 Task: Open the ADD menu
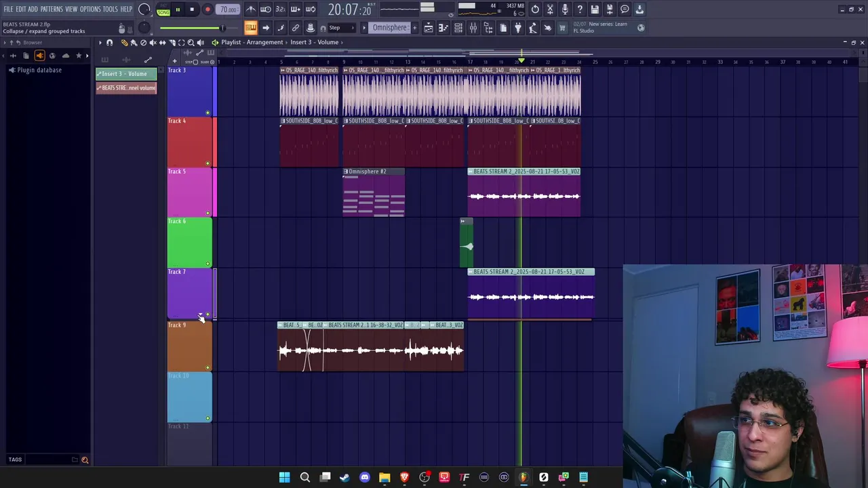(33, 9)
